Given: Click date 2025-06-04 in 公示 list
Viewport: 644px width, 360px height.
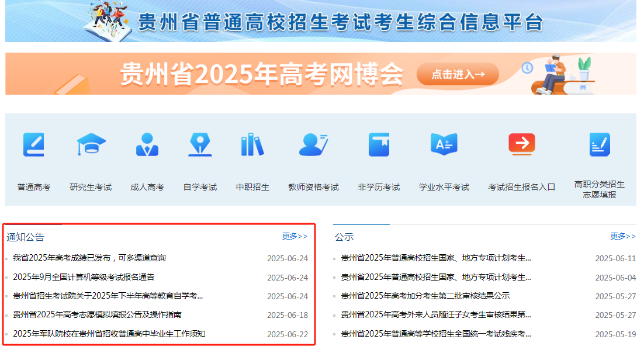Looking at the screenshot, I should point(616,278).
